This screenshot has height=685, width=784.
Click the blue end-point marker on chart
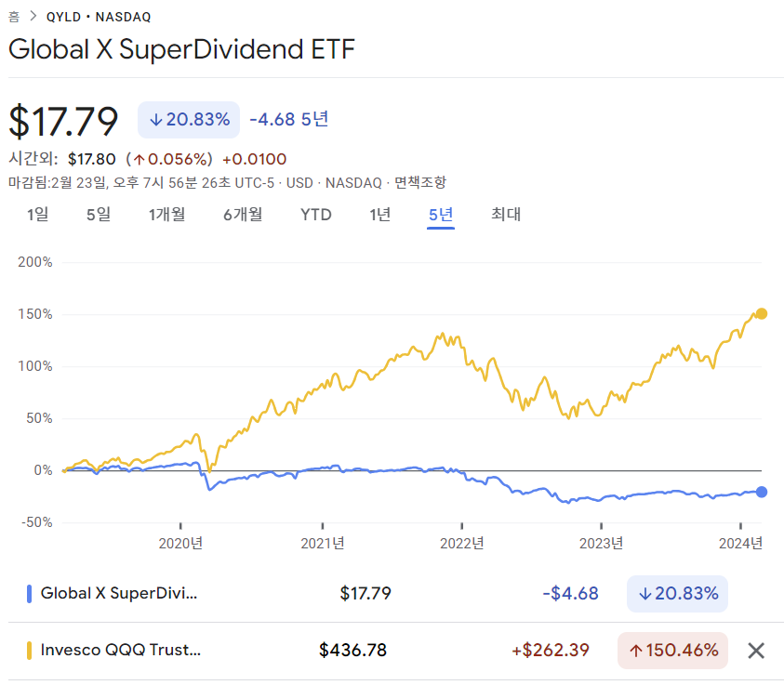point(761,493)
